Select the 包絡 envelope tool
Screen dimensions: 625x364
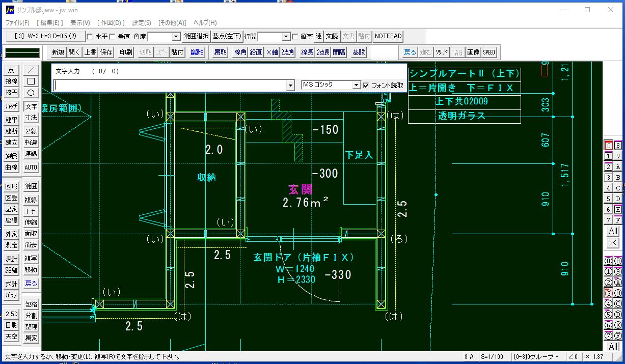31,304
